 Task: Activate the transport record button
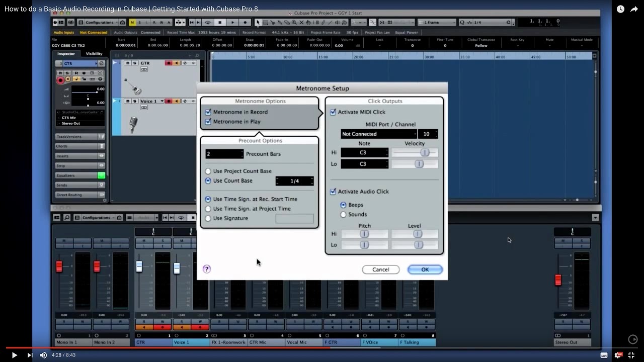[x=245, y=22]
